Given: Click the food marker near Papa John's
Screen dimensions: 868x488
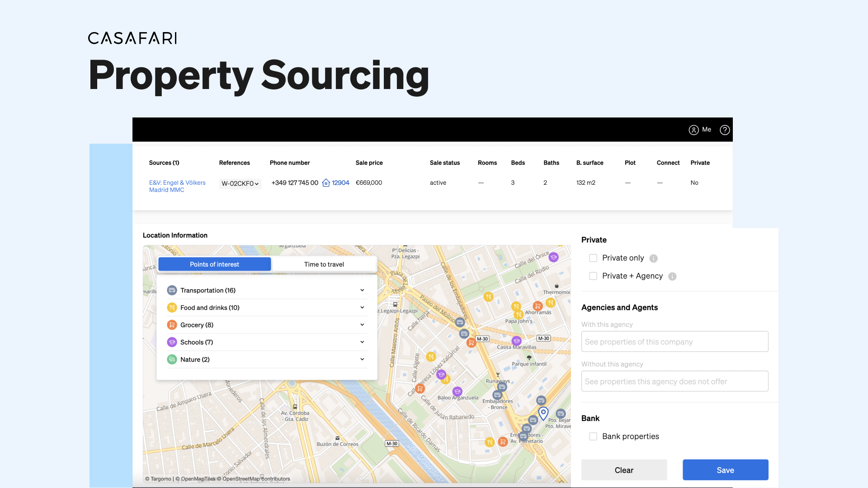Looking at the screenshot, I should click(519, 314).
